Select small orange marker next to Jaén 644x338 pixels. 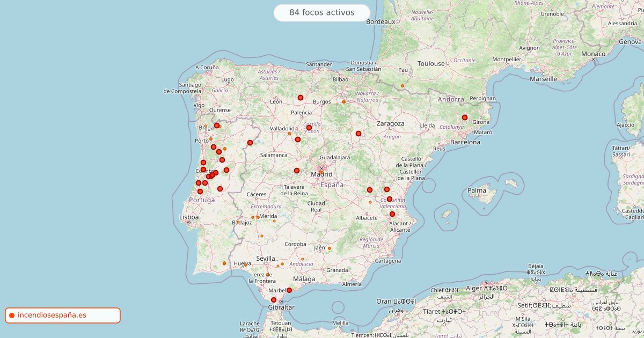click(x=330, y=248)
